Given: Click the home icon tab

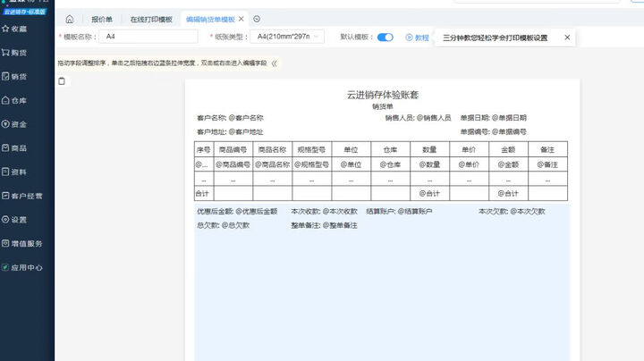Looking at the screenshot, I should (x=70, y=19).
